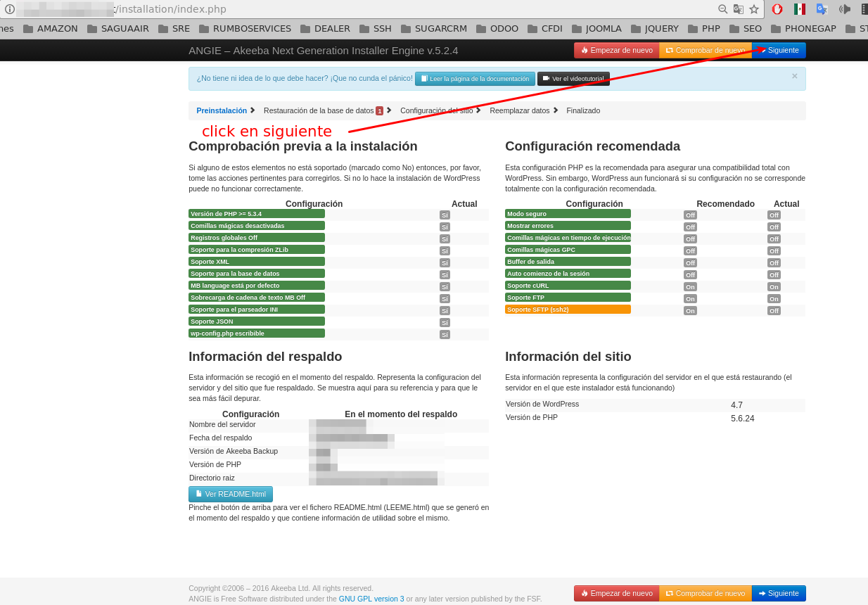Click Empezar de nuevo in the page footer
Screen dimensions: 868x605
pyautogui.click(x=617, y=593)
